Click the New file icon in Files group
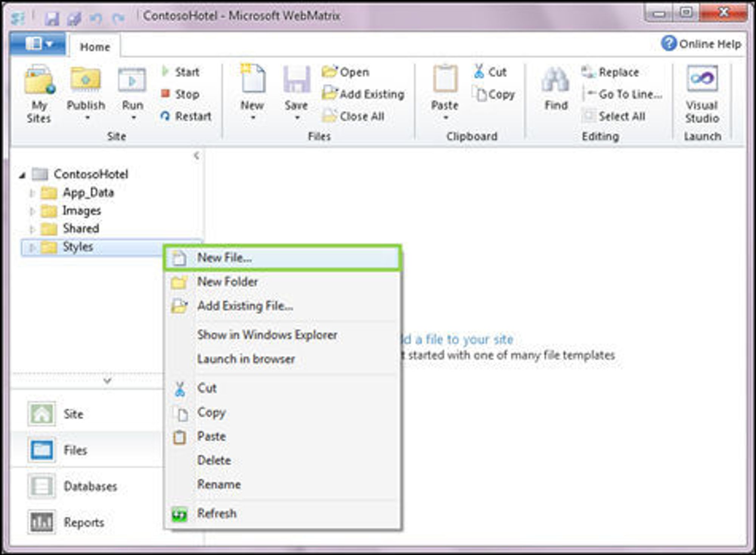This screenshot has height=555, width=756. click(x=253, y=79)
